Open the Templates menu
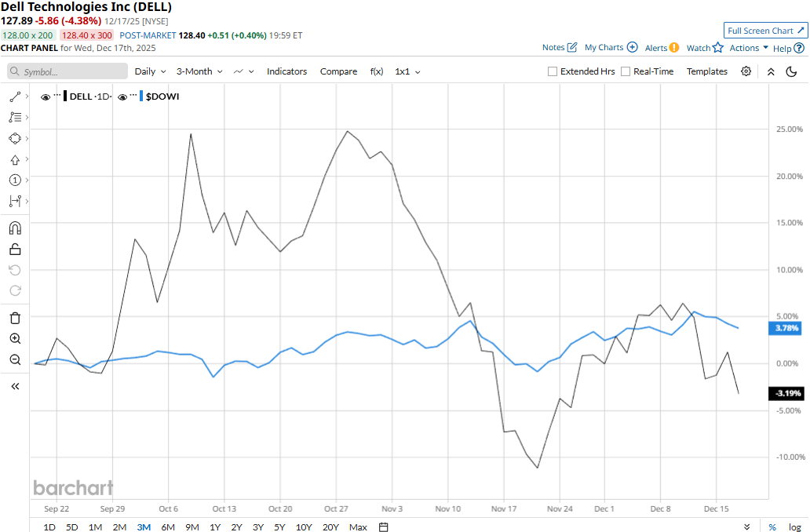 coord(706,71)
